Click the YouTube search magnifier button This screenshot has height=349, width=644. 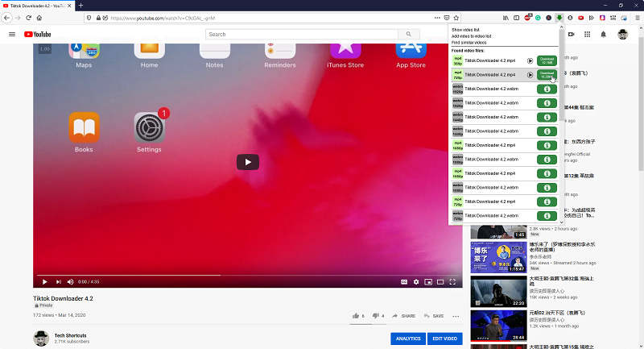(x=409, y=34)
